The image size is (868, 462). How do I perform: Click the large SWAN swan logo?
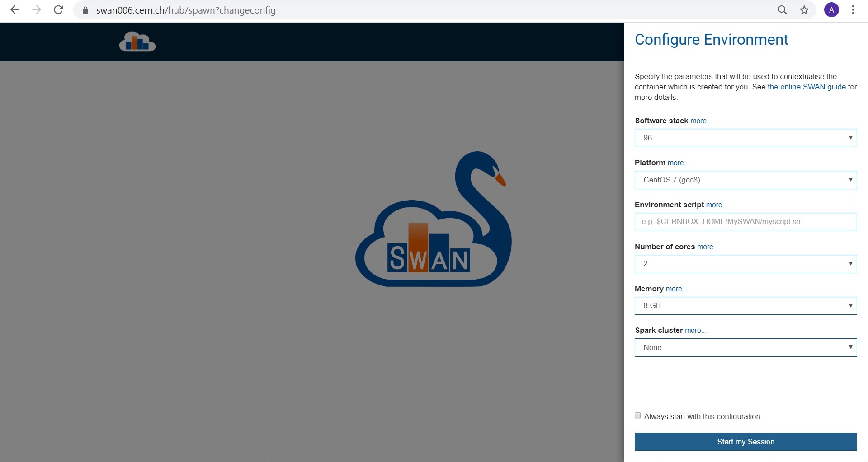(x=433, y=219)
